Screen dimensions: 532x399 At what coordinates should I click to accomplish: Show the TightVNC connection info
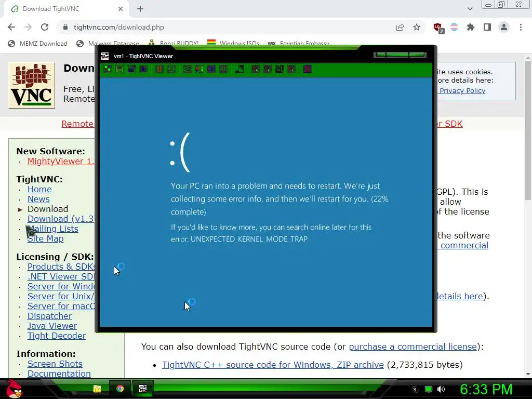pos(143,69)
